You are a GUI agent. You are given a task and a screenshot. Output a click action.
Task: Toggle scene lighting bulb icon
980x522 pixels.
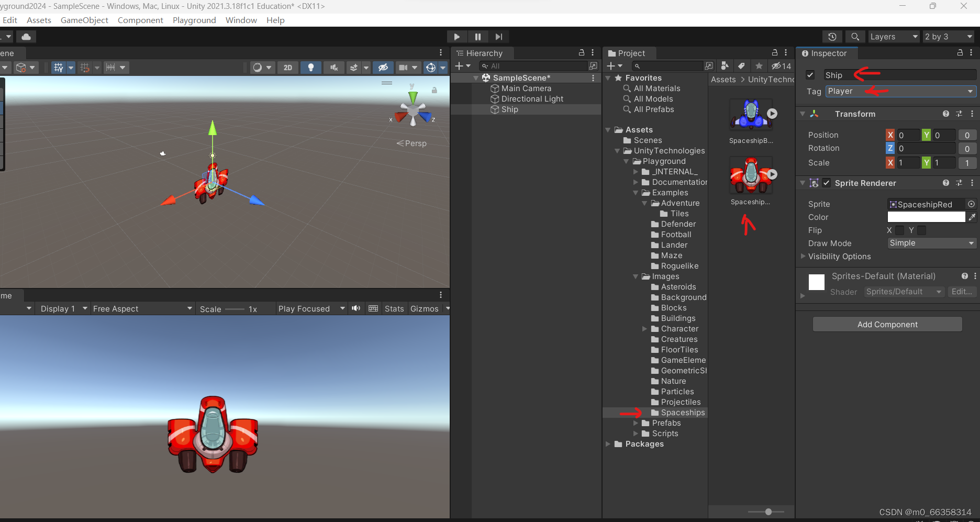coord(311,68)
